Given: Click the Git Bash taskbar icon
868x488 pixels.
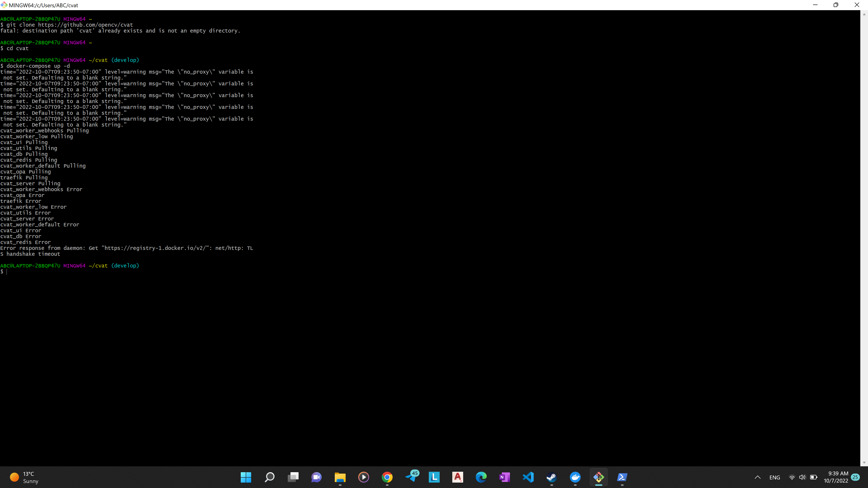Looking at the screenshot, I should pyautogui.click(x=599, y=477).
